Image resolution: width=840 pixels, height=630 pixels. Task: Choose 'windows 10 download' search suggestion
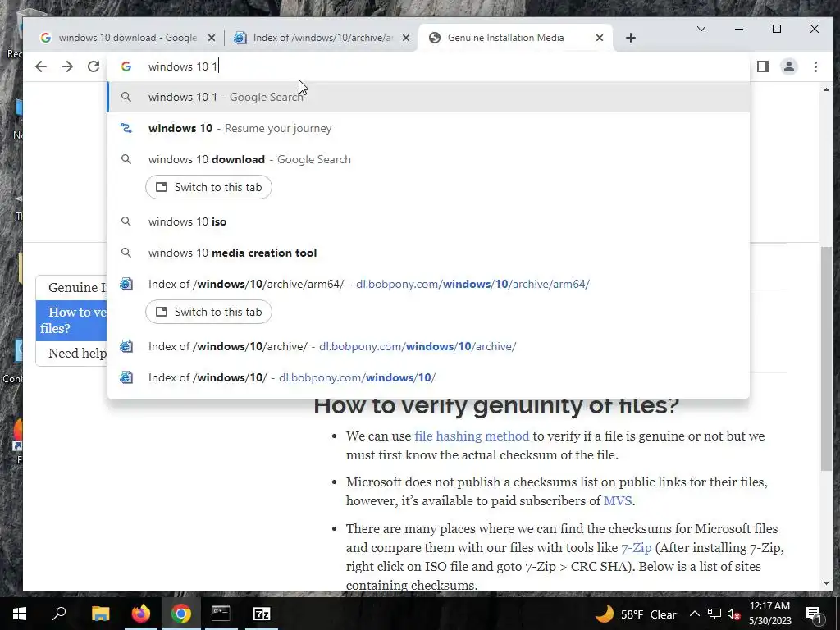[x=428, y=159]
